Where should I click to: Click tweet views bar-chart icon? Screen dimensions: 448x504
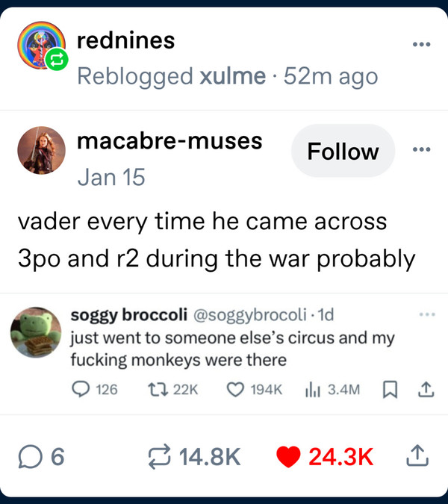coord(312,390)
